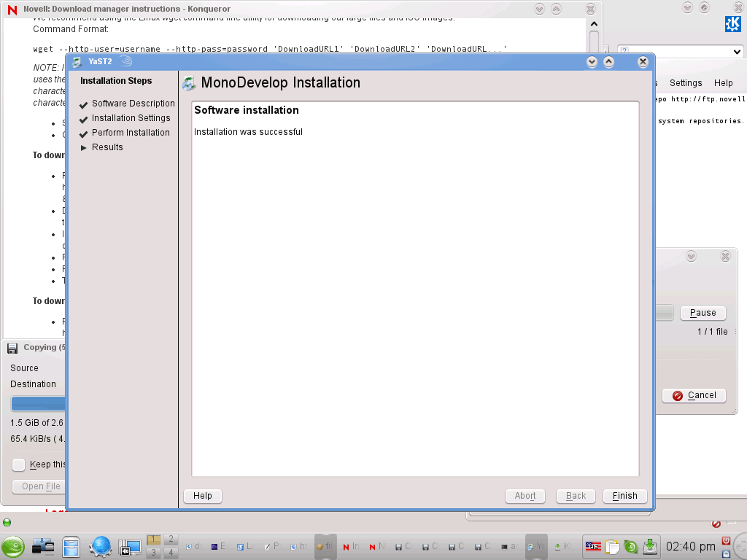747x560 pixels.
Task: Click the Konqueror vertical scrollbar handle
Action: [x=594, y=42]
